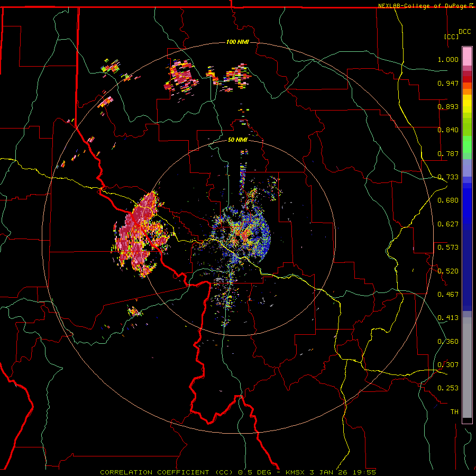
Task: Click the 0.360 legend value
Action: click(x=448, y=342)
